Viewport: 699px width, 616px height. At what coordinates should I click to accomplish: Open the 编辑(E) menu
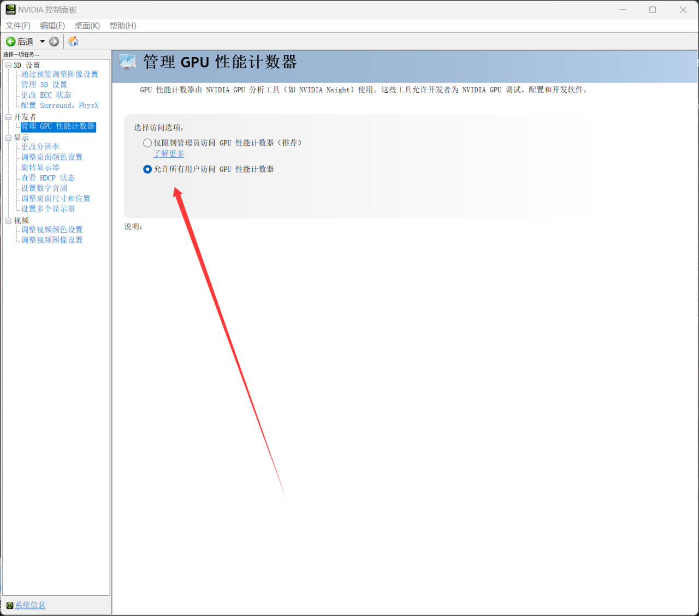[52, 26]
